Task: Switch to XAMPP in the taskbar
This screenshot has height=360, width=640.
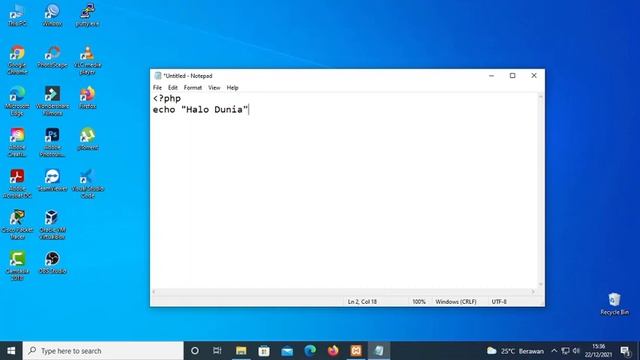Action: tap(356, 351)
